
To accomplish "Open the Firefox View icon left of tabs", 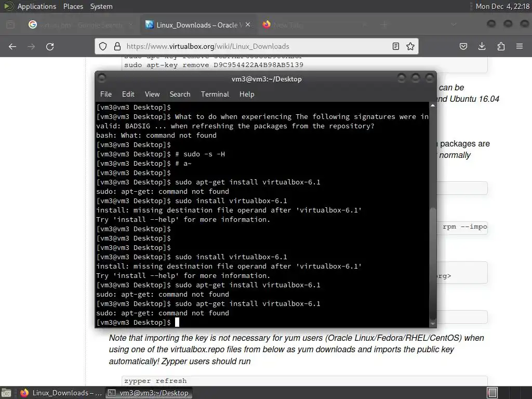I will (10, 24).
